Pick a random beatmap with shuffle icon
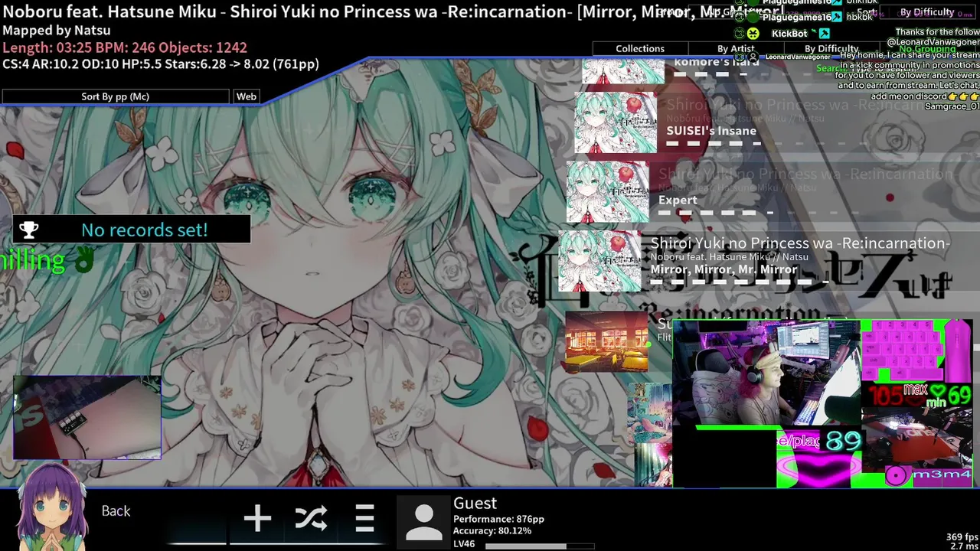The width and height of the screenshot is (980, 551). pos(311,518)
